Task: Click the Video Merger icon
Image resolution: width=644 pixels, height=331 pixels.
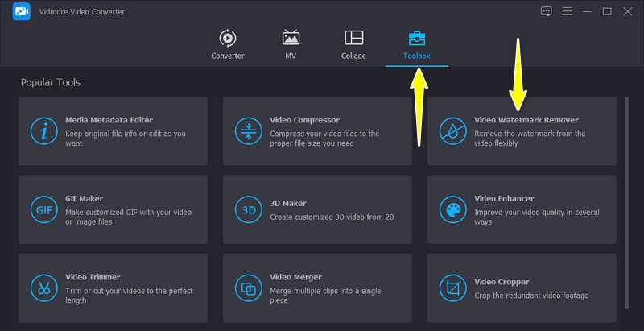Action: [248, 288]
